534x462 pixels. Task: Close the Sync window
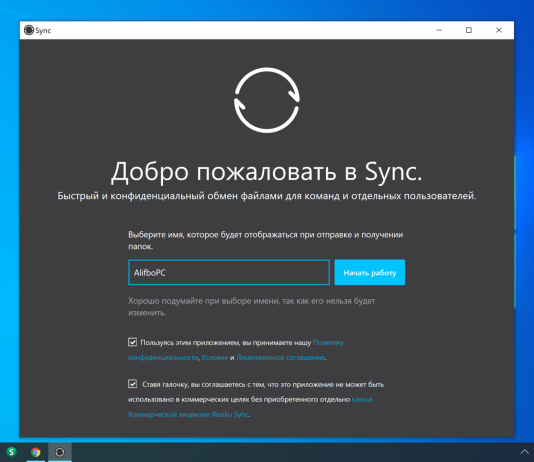click(x=499, y=30)
